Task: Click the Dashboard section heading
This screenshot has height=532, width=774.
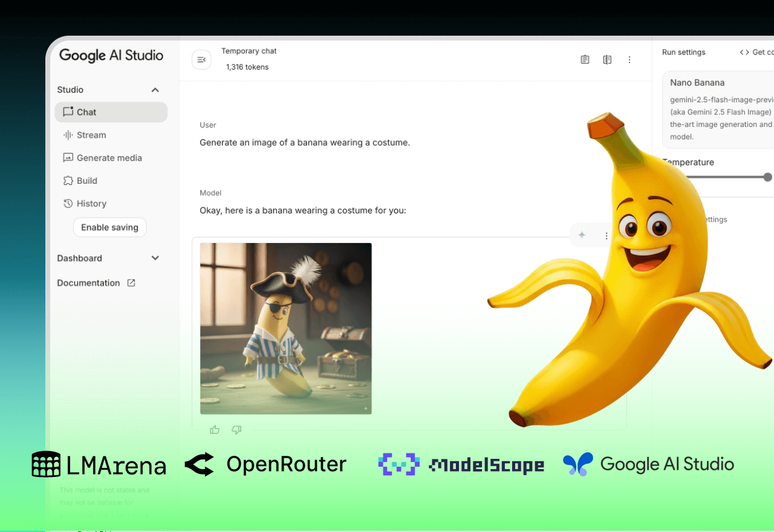Action: [x=79, y=258]
